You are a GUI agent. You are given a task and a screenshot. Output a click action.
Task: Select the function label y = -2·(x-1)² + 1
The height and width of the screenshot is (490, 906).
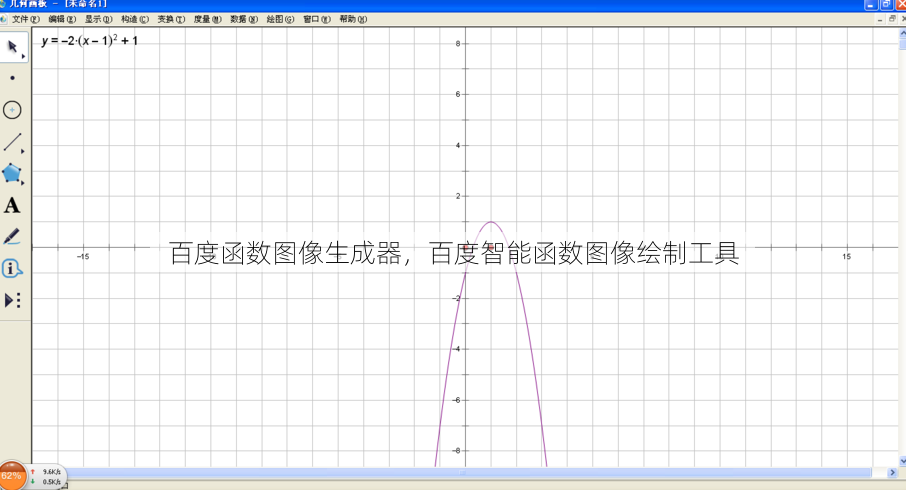(90, 40)
